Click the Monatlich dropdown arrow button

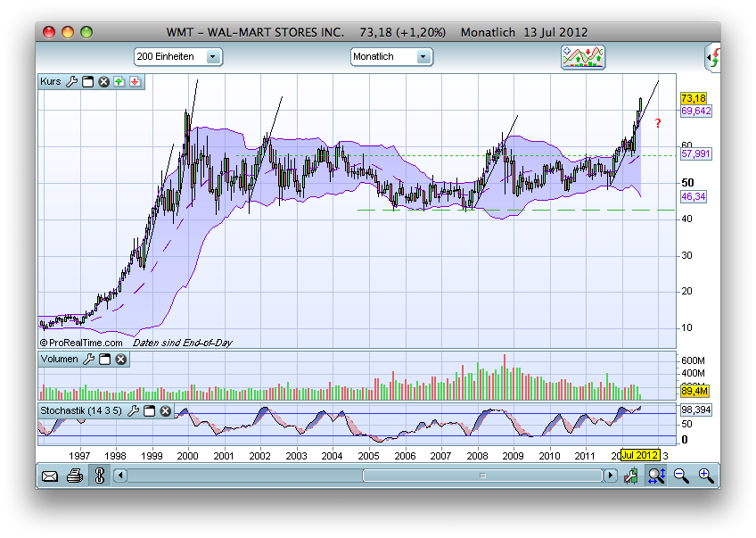423,57
